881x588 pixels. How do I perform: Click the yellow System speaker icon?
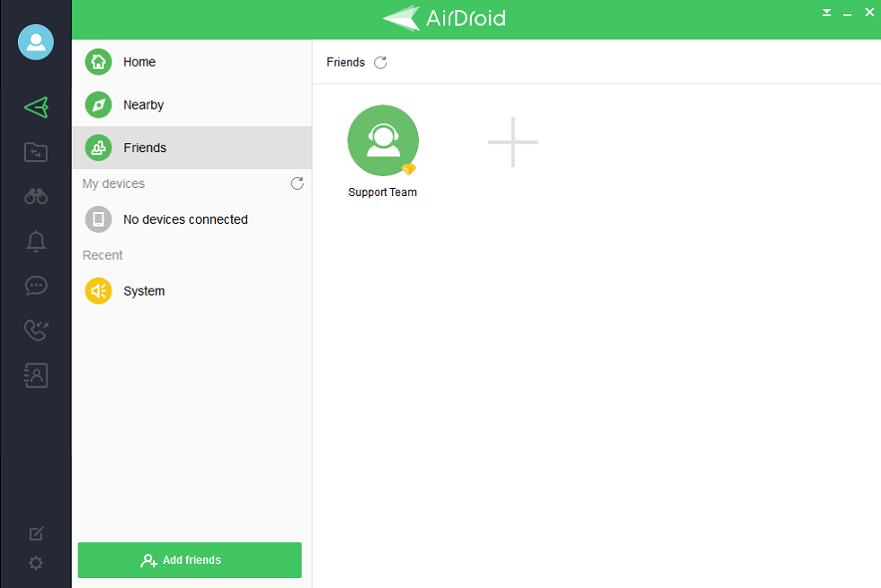(98, 290)
